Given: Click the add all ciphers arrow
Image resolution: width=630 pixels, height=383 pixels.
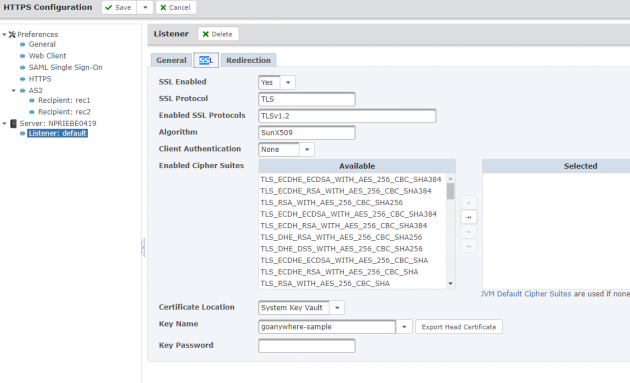Looking at the screenshot, I should [468, 217].
